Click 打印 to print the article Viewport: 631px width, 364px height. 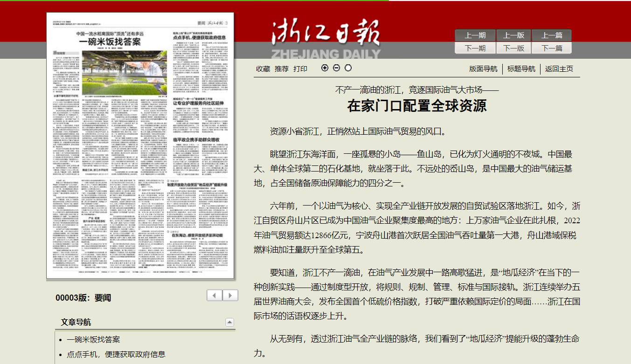(300, 69)
